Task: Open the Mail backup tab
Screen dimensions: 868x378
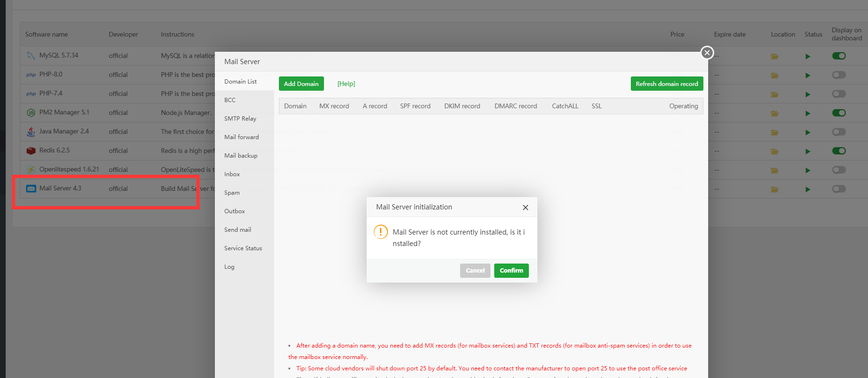Action: [x=244, y=155]
